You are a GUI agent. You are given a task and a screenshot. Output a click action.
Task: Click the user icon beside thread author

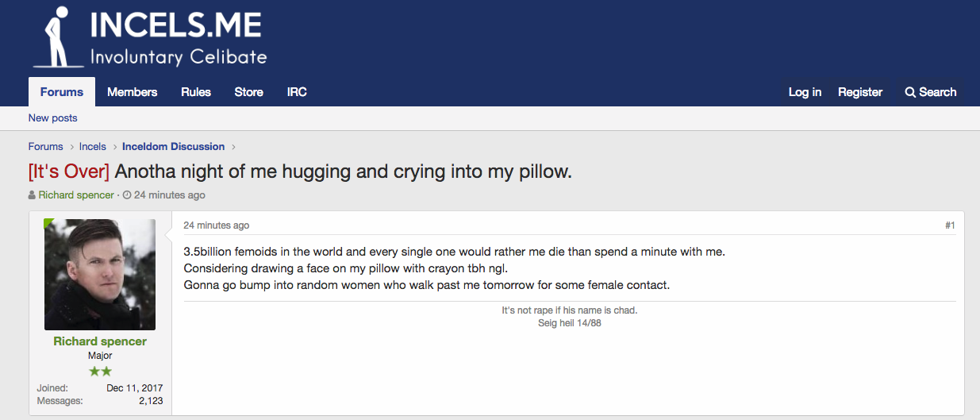click(x=32, y=195)
